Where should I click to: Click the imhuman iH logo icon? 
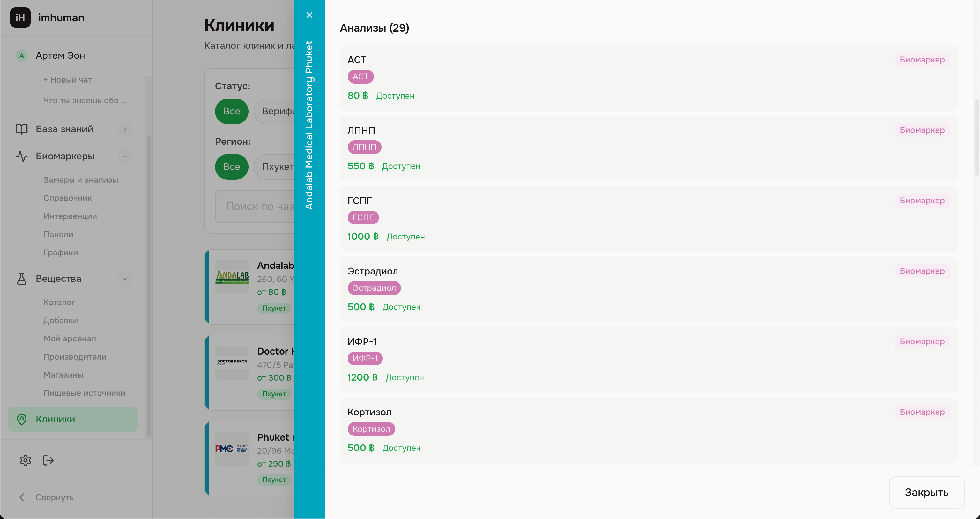[x=20, y=18]
